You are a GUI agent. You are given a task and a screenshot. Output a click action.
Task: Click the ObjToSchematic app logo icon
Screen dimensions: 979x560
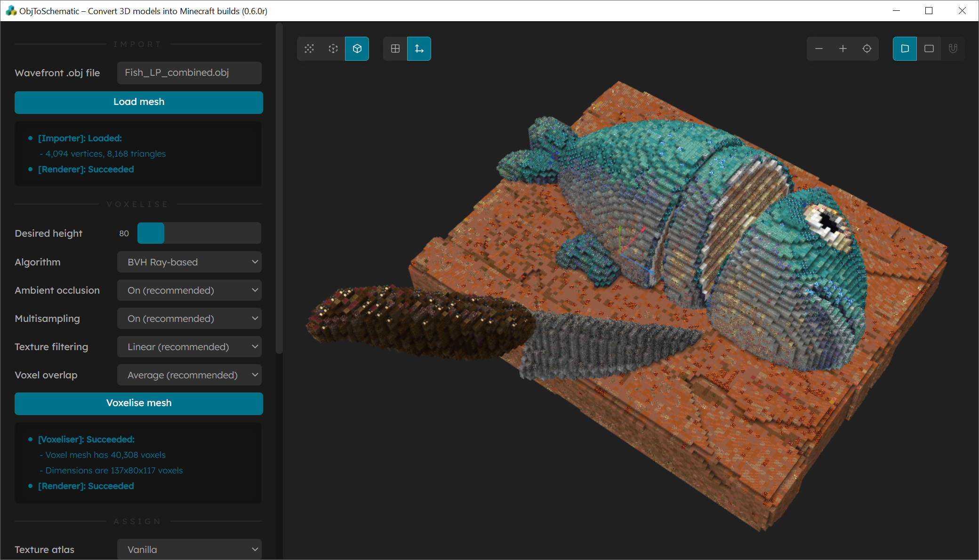point(10,10)
